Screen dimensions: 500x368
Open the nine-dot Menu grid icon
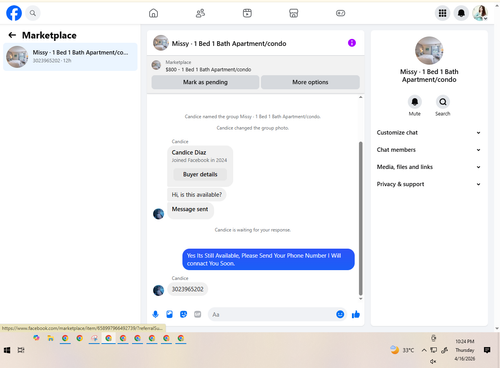[x=442, y=13]
